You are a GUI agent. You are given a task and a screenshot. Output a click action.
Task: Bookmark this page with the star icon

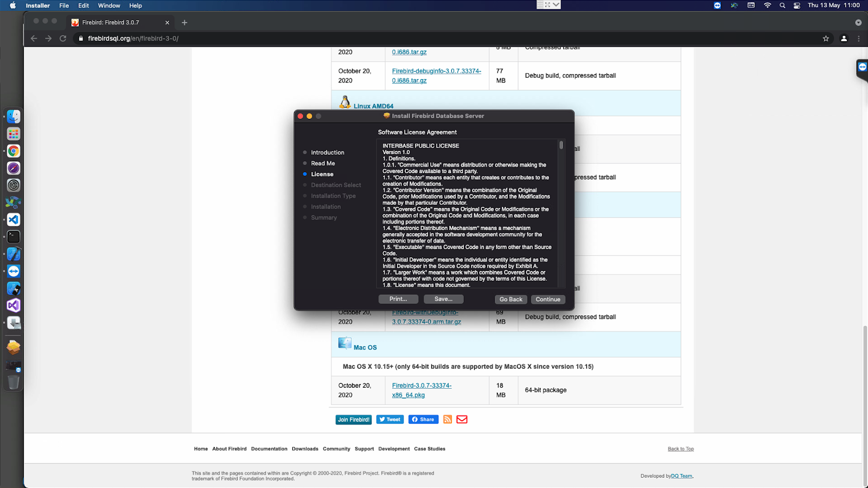pos(826,39)
